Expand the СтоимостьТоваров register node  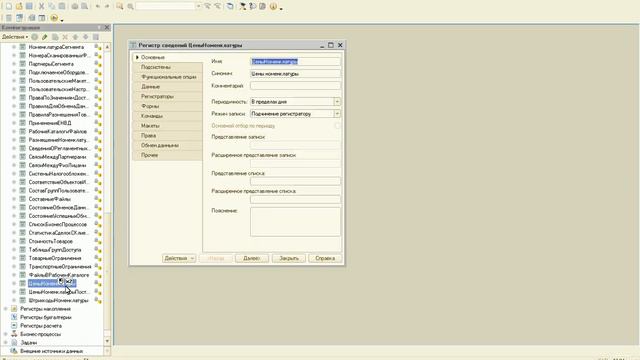pyautogui.click(x=14, y=241)
